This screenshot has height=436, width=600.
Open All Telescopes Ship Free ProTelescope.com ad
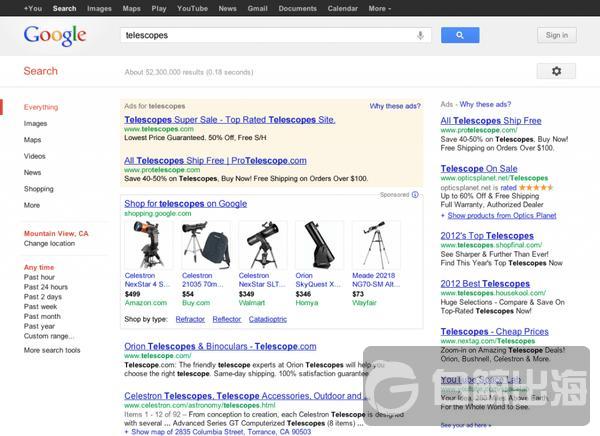tap(215, 160)
